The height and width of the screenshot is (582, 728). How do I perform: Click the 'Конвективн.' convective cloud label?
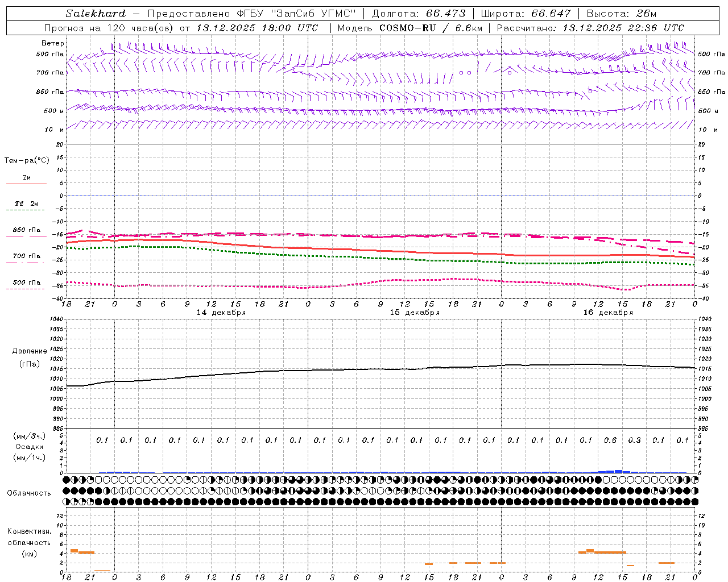coord(29,531)
